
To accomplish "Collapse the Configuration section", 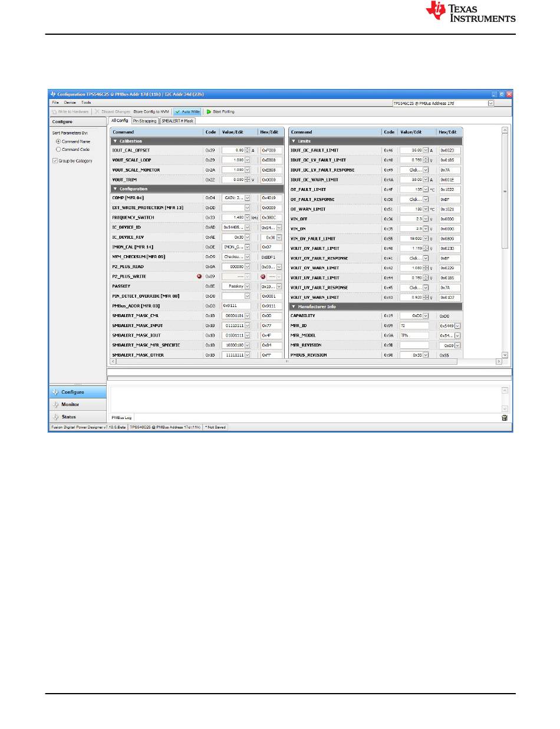I will 115,189.
